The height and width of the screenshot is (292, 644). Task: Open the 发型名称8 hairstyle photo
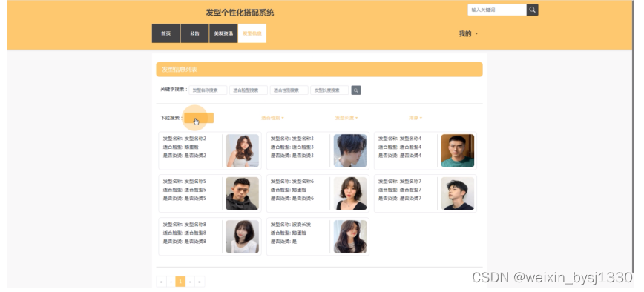[243, 236]
